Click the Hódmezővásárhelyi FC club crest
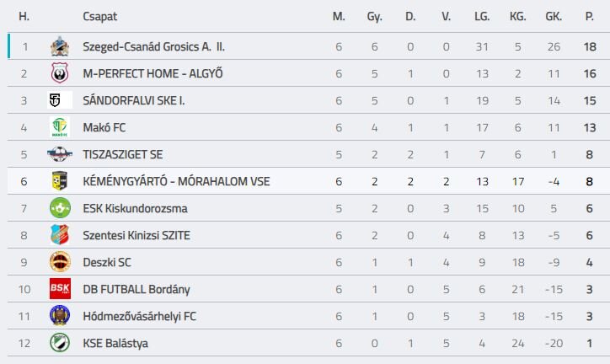Image resolution: width=610 pixels, height=364 pixels. [59, 316]
